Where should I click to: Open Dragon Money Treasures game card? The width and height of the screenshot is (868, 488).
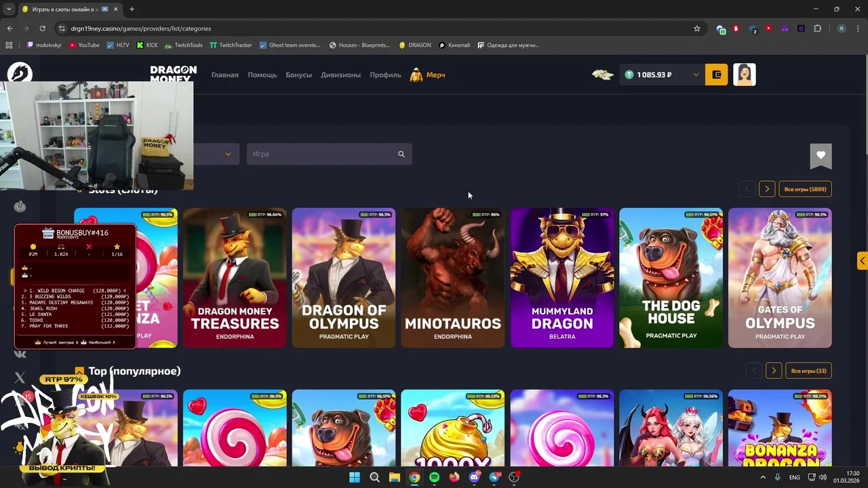(235, 278)
